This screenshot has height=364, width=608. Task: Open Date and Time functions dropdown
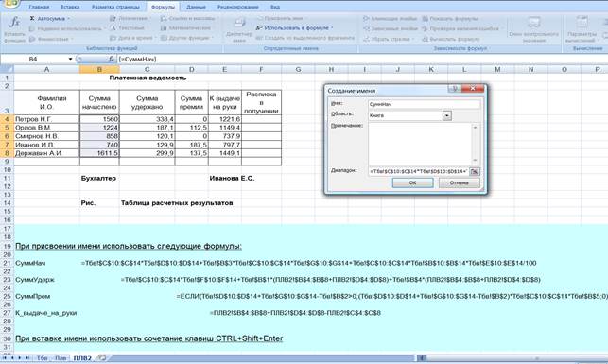[x=133, y=38]
